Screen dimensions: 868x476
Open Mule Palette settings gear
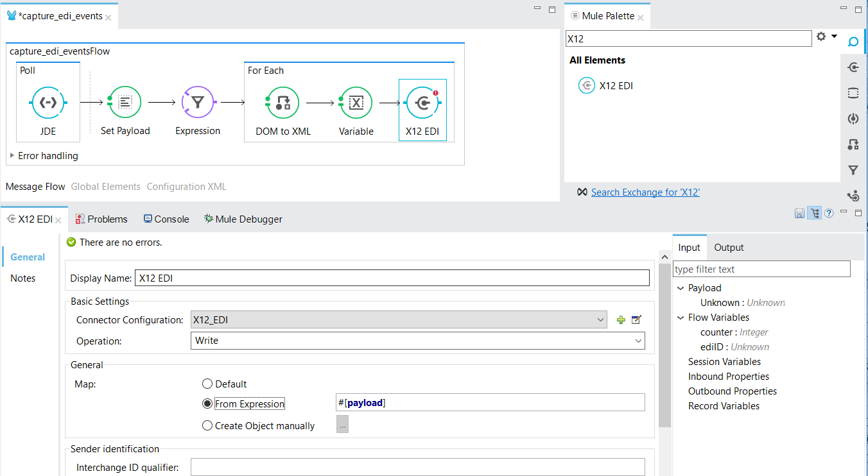coord(821,37)
